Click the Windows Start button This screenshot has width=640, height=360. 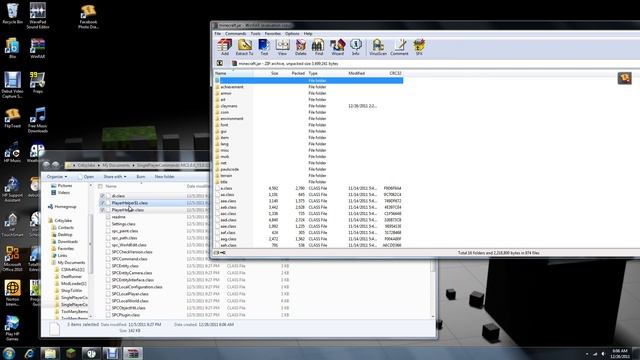tap(9, 353)
